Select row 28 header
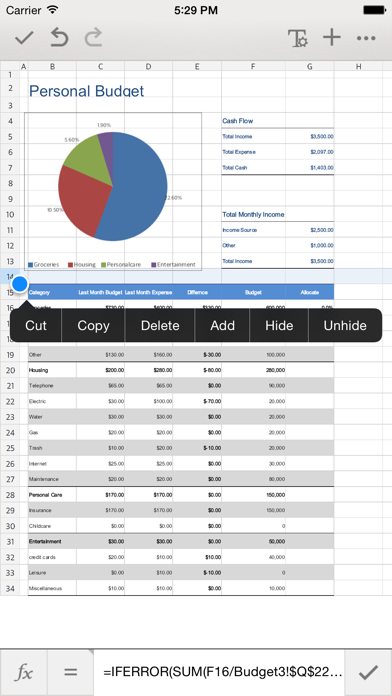This screenshot has height=696, width=392. click(10, 495)
